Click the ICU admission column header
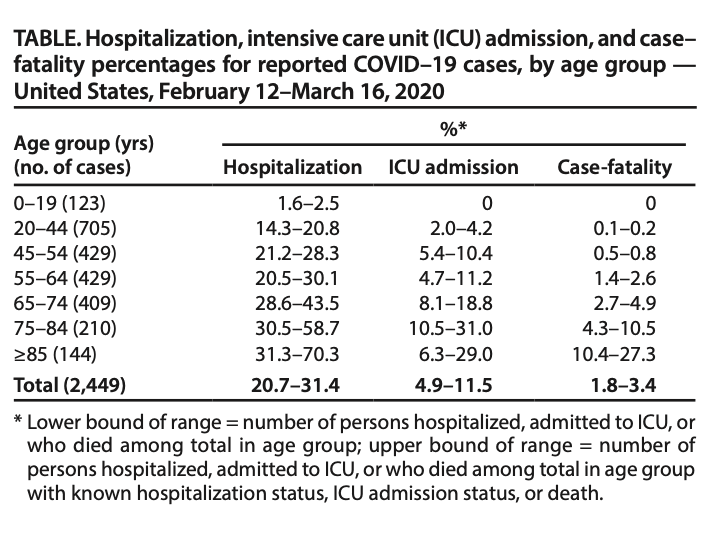720x540 pixels. [x=453, y=167]
